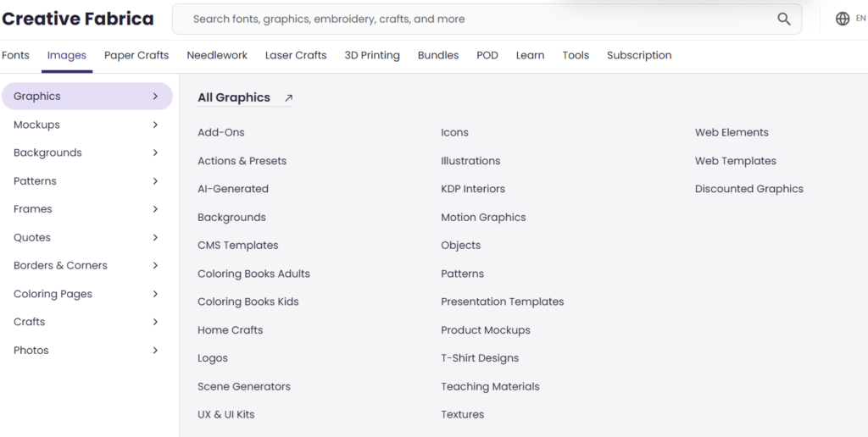The image size is (868, 437).
Task: Expand the Graphics category chevron
Action: pos(156,97)
